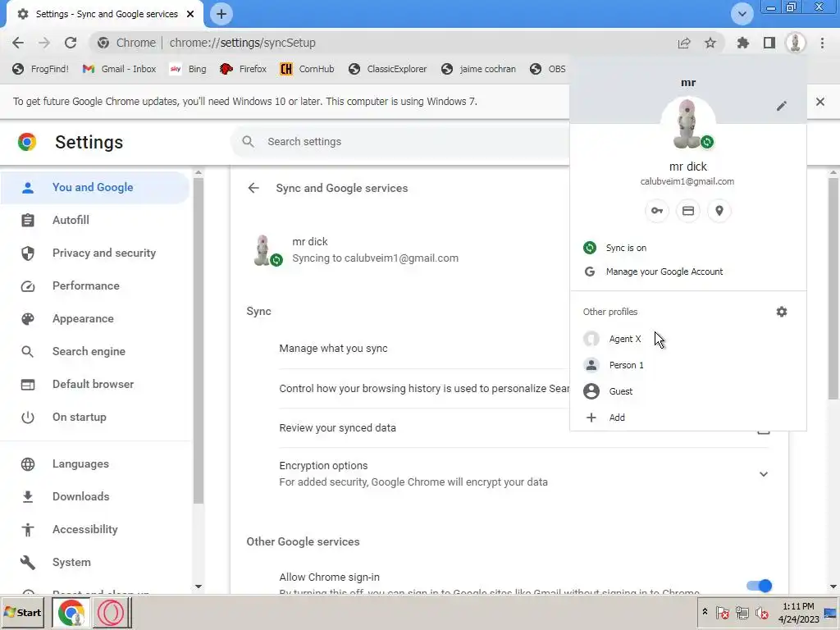
Task: Open browsing history personalization control row
Action: 424,388
